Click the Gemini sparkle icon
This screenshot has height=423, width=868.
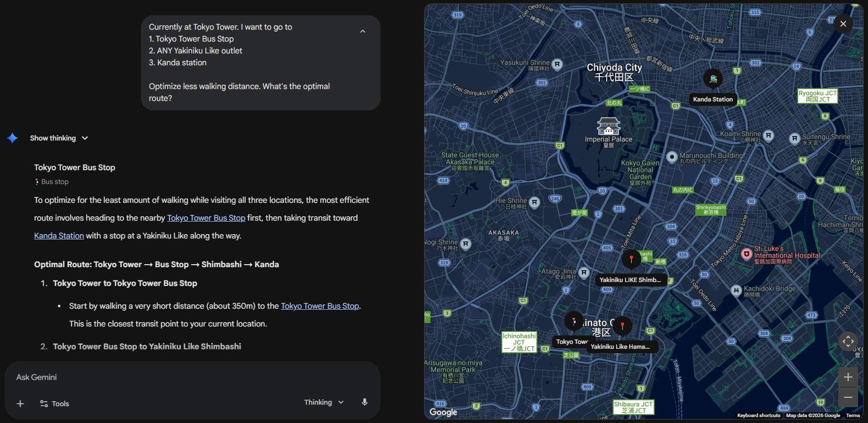point(13,138)
